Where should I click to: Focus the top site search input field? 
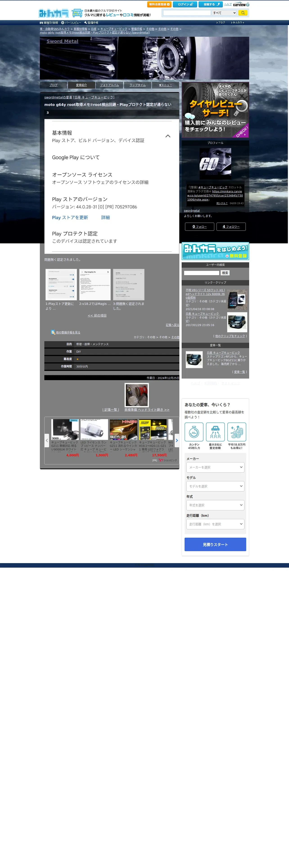point(187,13)
